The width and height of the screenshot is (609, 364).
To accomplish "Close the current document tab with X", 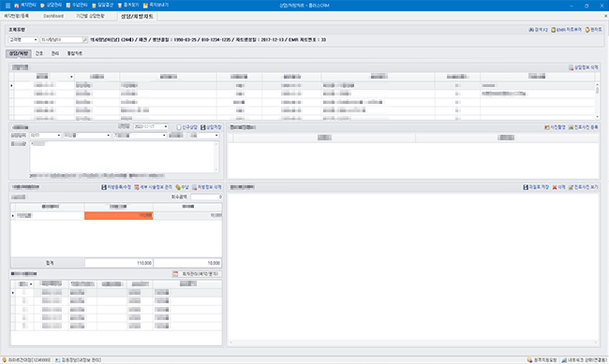I will tap(605, 16).
